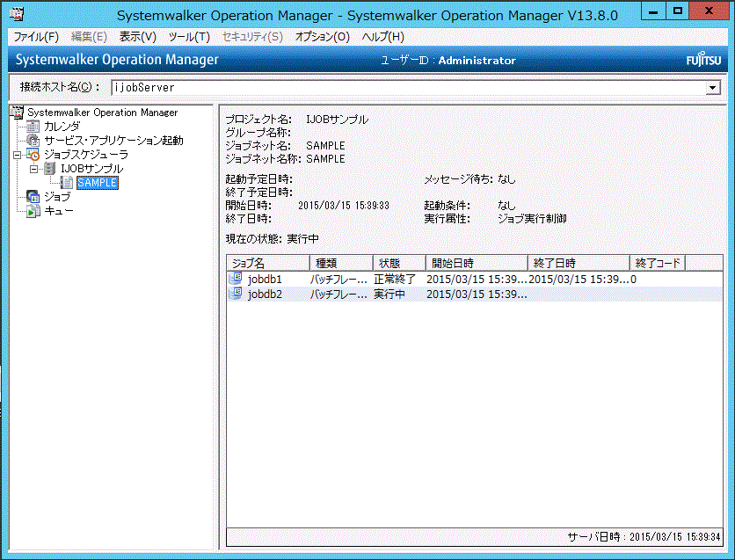Click jobdb1 exit code 0
Image resolution: width=735 pixels, height=560 pixels.
[x=633, y=279]
